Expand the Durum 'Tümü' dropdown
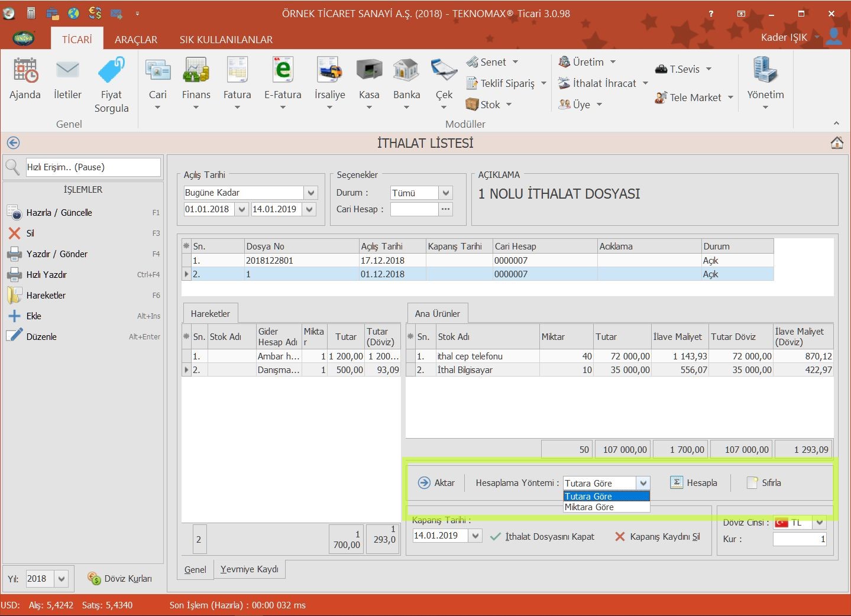Image resolution: width=851 pixels, height=616 pixels. (446, 193)
